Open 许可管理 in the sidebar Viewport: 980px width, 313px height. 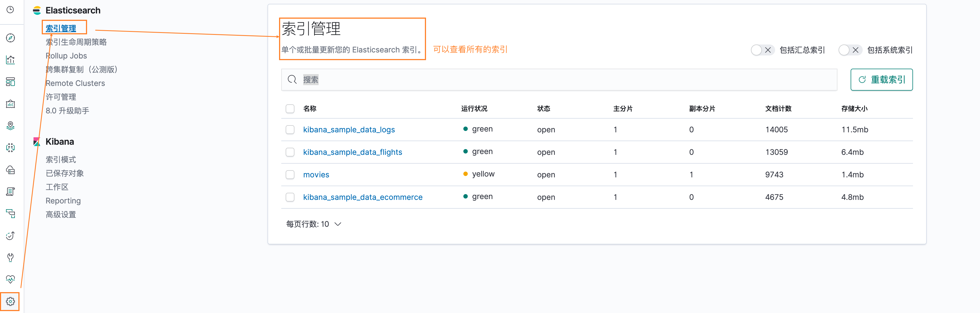[61, 97]
